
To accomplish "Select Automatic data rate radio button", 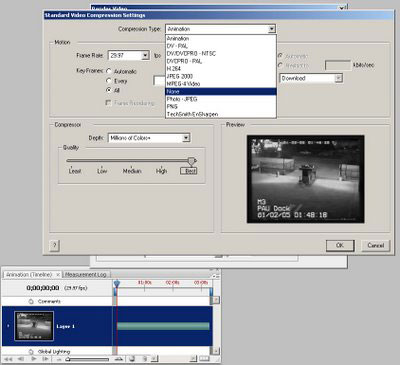I will click(x=280, y=56).
